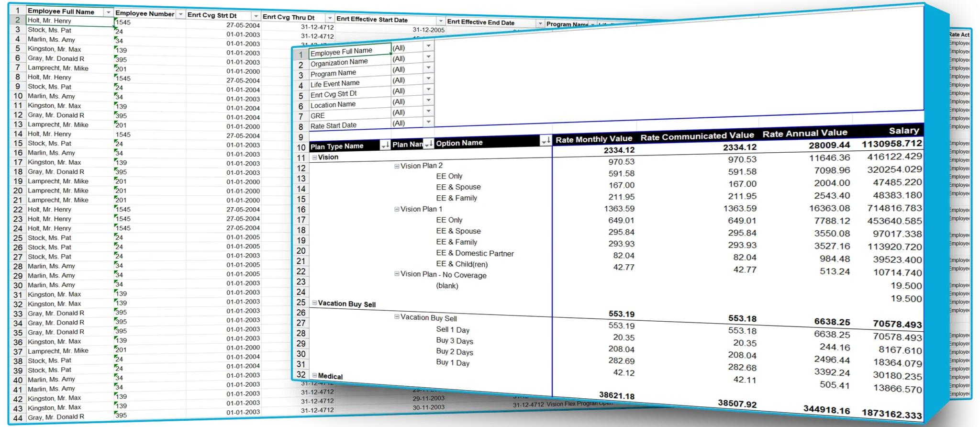Click the Enrt Cvg Thru Dt filter arrow
The image size is (980, 427).
pos(330,18)
